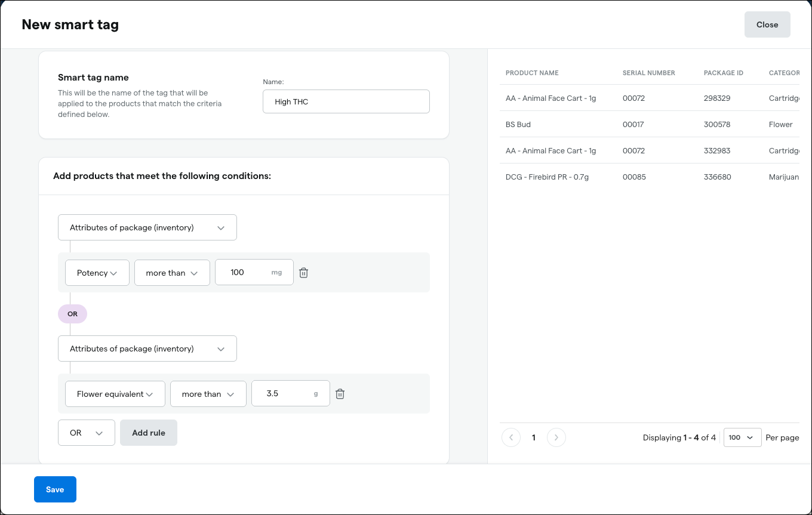Screen dimensions: 812x515
Task: Open the Potency attribute selector
Action: pos(97,272)
